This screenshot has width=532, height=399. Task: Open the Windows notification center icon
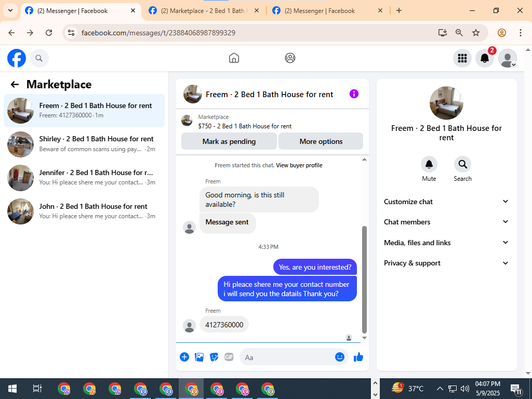click(516, 389)
